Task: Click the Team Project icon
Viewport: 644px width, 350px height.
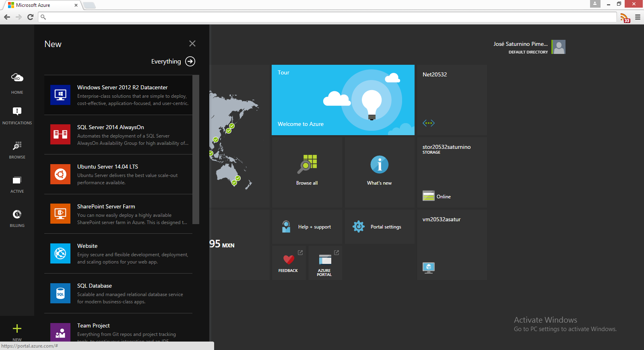Action: [x=60, y=332]
